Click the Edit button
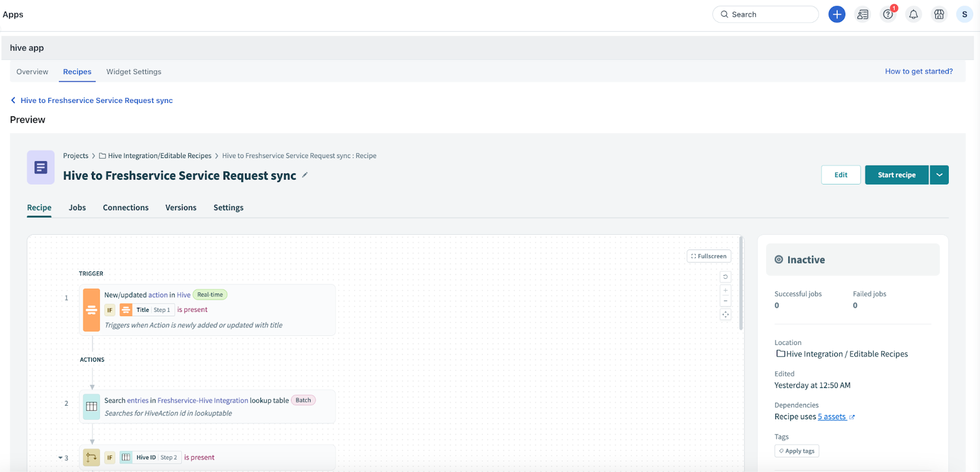The image size is (980, 472). [x=841, y=175]
